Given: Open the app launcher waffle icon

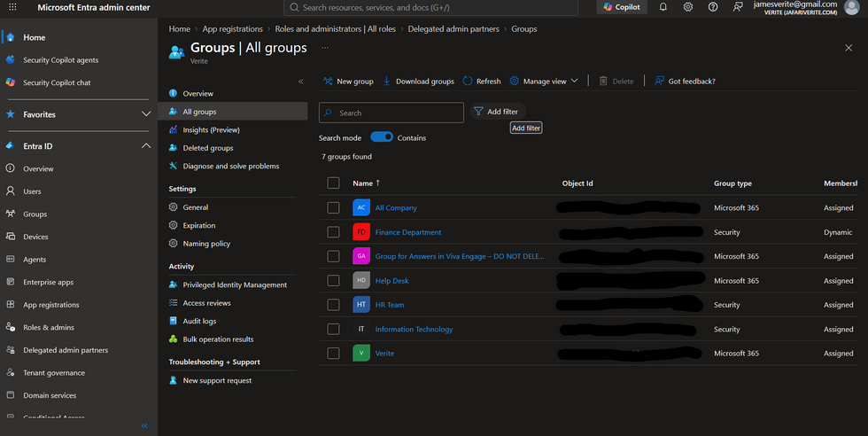Looking at the screenshot, I should coord(12,7).
